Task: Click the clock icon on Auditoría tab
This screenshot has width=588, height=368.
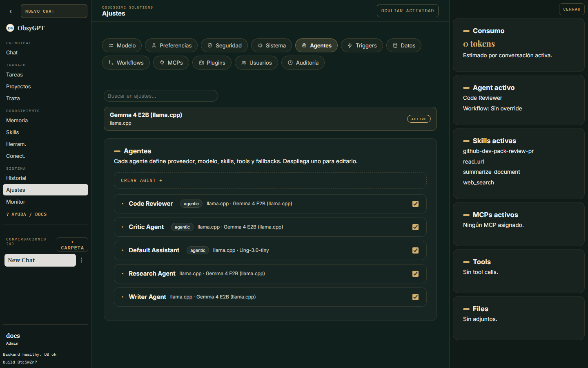Action: [x=290, y=63]
